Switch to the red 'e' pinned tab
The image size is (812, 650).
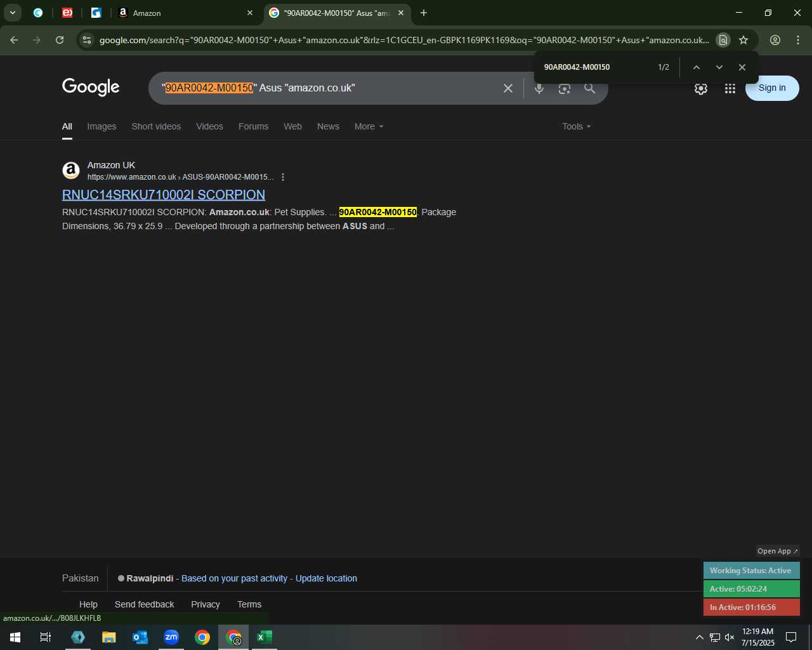tap(67, 13)
